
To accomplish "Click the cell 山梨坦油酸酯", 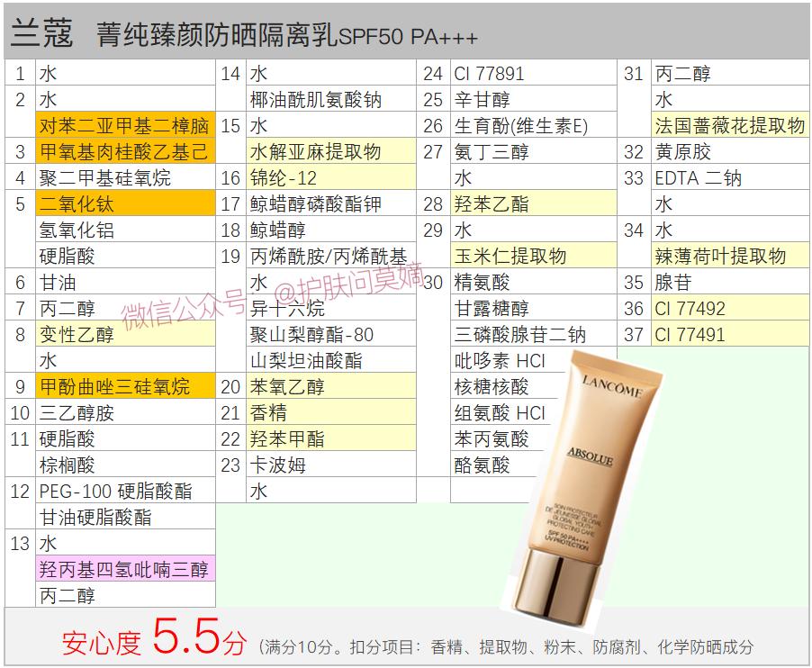I will (x=331, y=360).
